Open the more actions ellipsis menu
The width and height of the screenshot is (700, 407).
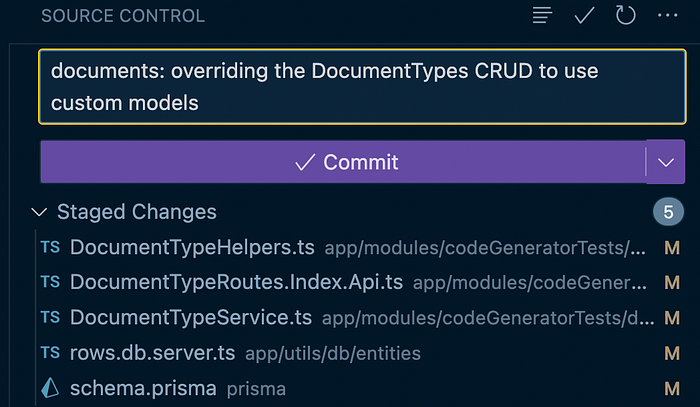pyautogui.click(x=668, y=16)
